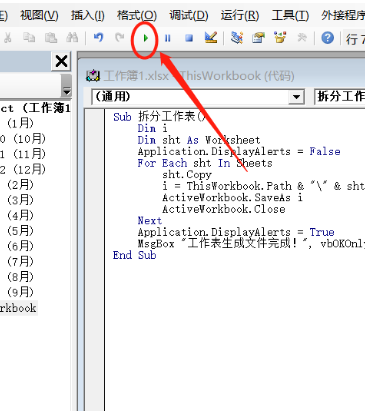Open the 工具(T) menu
Viewport: 365px width, 411px height.
pos(290,15)
